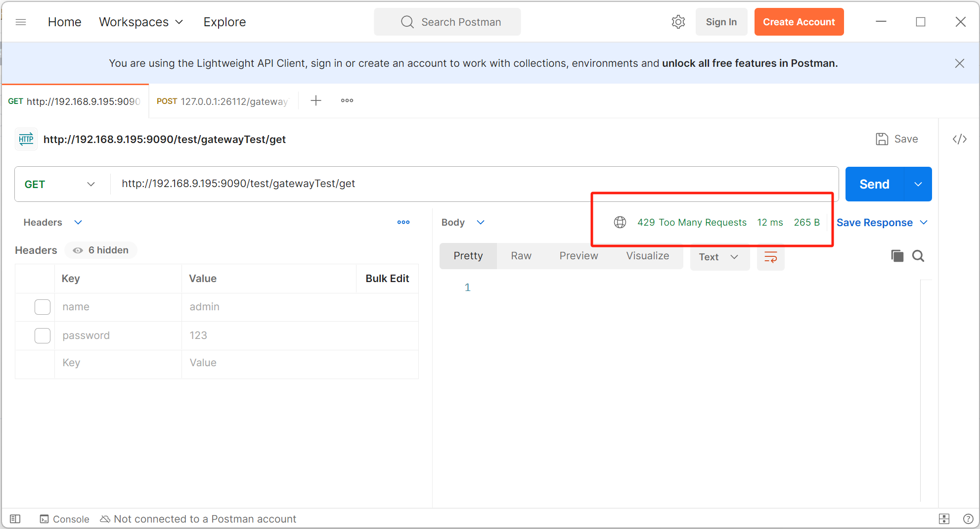Open new request tab with plus icon
980x529 pixels.
316,101
